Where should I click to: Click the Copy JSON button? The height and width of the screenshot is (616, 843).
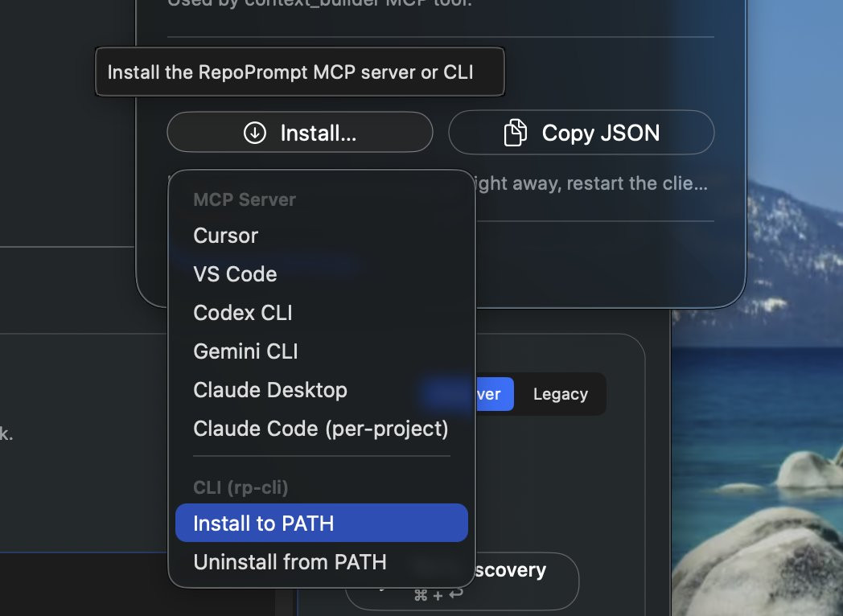click(x=582, y=132)
